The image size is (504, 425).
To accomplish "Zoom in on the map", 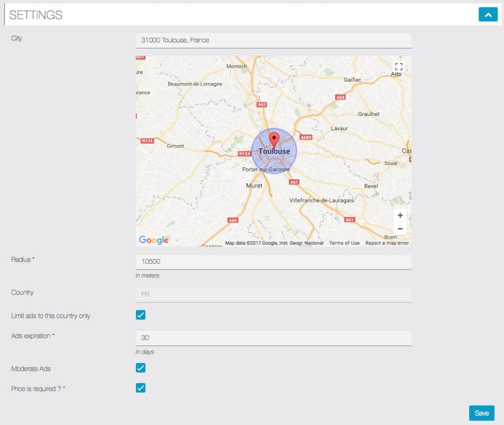I will coord(400,216).
